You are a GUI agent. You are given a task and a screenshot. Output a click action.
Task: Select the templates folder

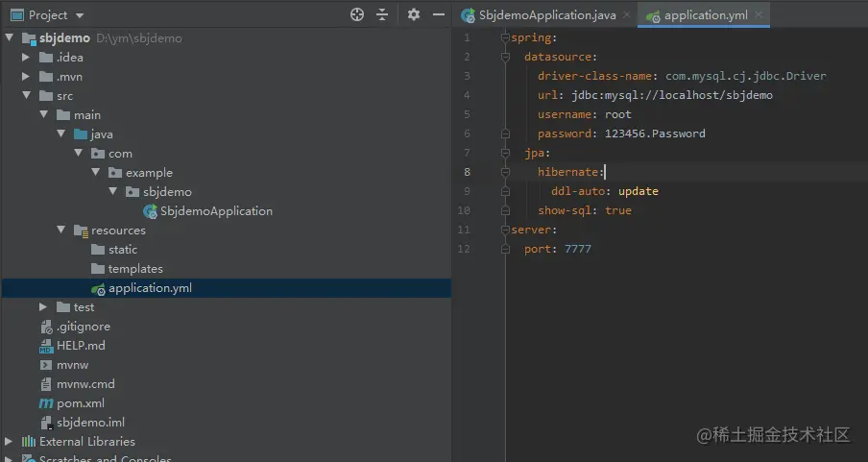[135, 269]
